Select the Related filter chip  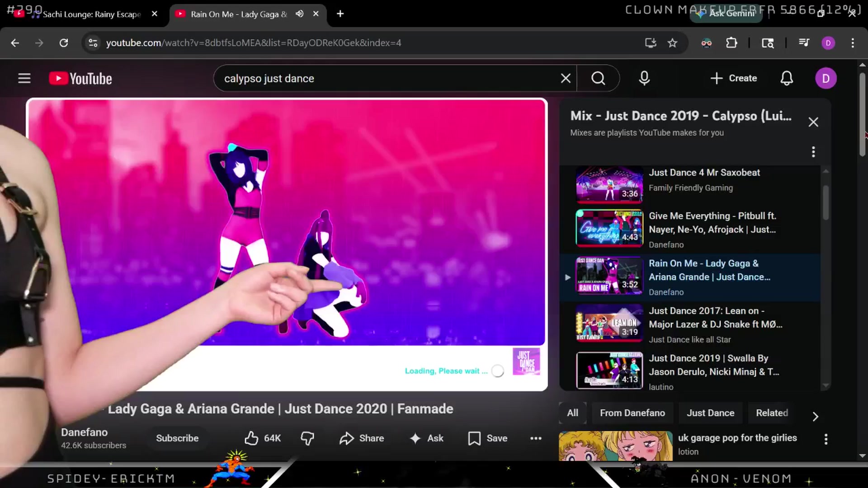[x=772, y=413]
